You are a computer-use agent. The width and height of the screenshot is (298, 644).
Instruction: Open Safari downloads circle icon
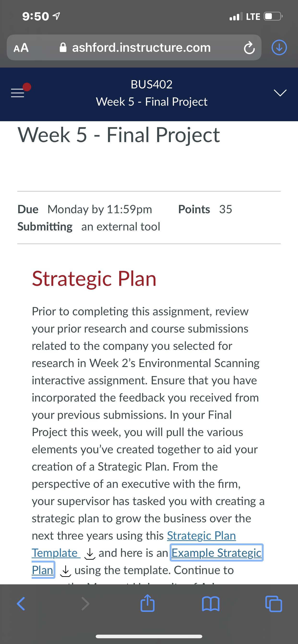click(x=279, y=47)
